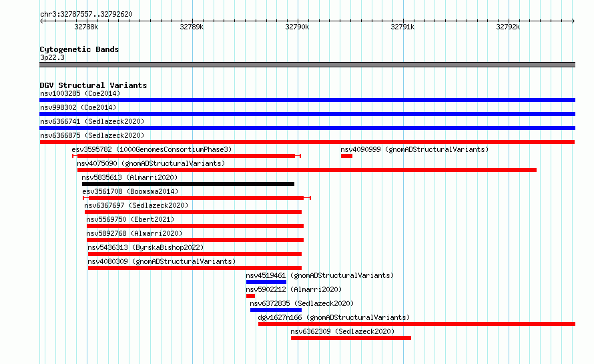594x364 pixels.
Task: Select the red bar under nsv4080309
Action: (195, 268)
